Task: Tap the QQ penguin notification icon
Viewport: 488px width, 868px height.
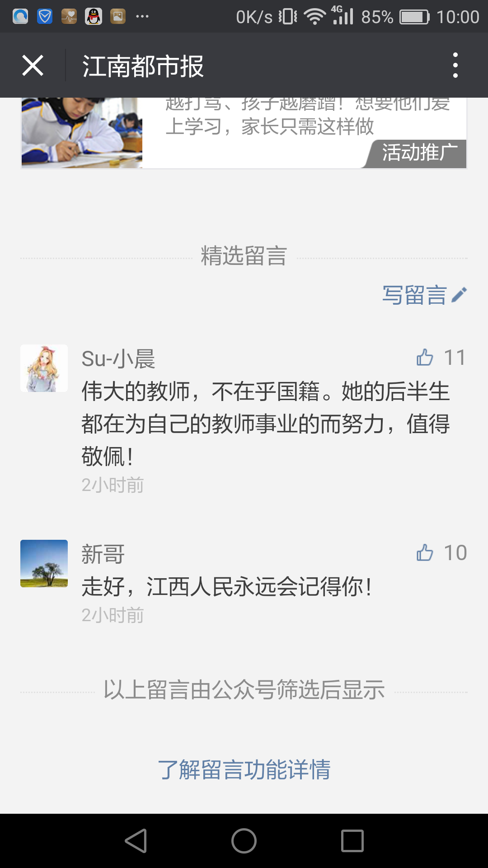Action: point(94,17)
